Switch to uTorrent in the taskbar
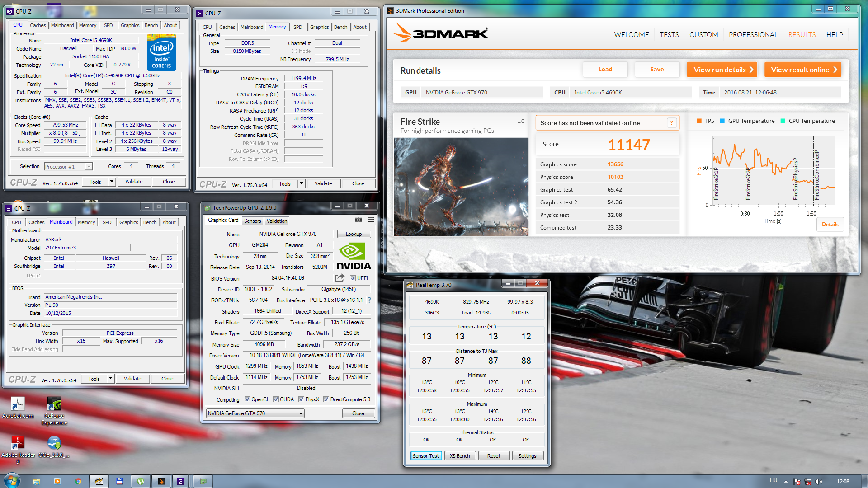This screenshot has width=868, height=488. point(141,481)
